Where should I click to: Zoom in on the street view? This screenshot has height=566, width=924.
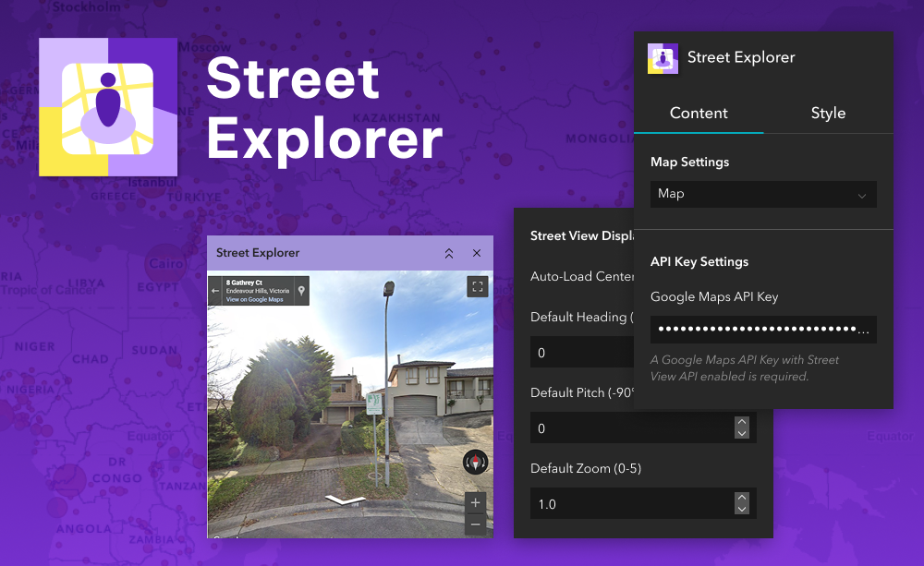475,503
